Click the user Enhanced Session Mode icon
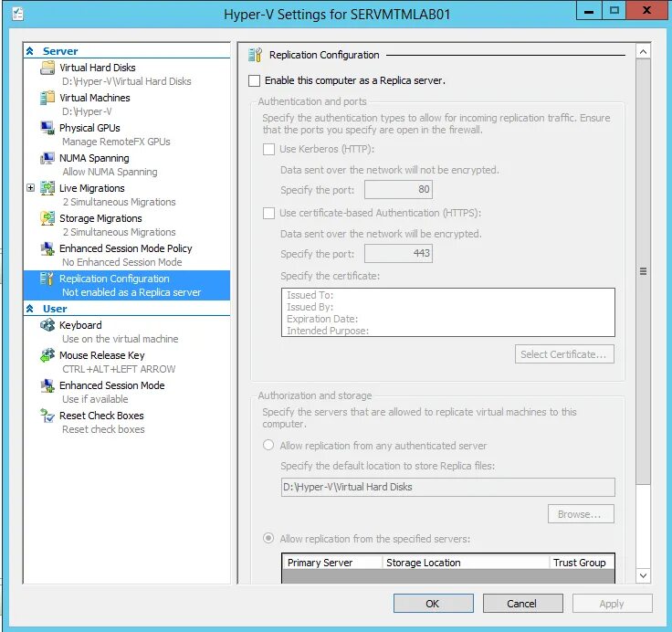Image resolution: width=672 pixels, height=632 pixels. point(47,385)
